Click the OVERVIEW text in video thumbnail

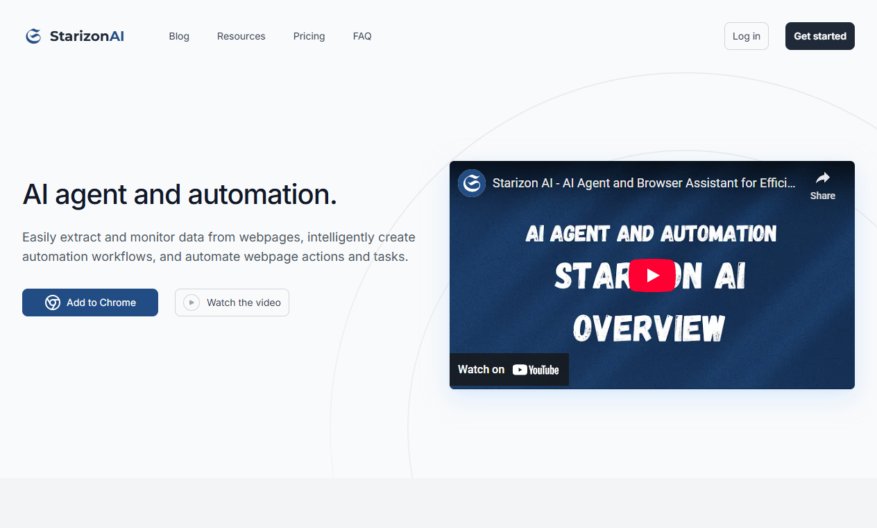[x=649, y=328]
